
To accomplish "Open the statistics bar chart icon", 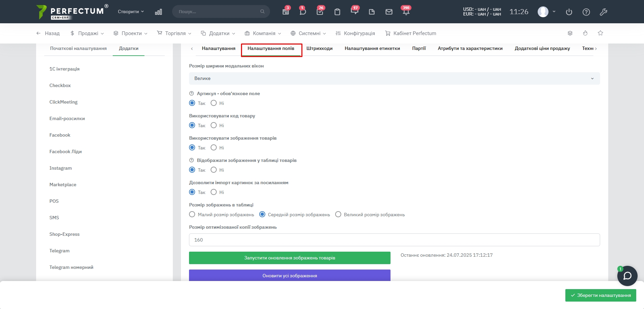I will pyautogui.click(x=158, y=12).
